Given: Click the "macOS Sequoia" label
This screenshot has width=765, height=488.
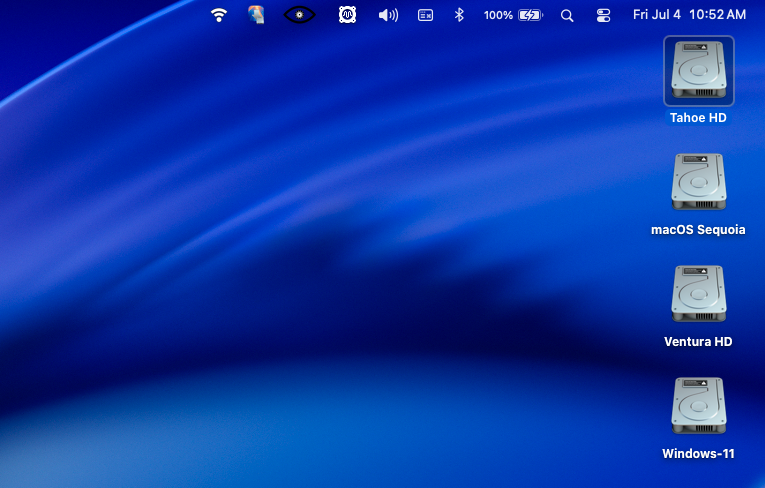Looking at the screenshot, I should (698, 229).
